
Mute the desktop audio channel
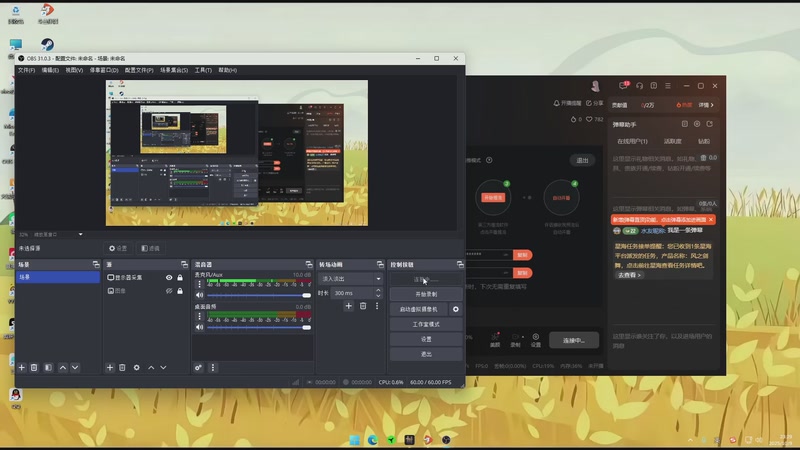(199, 327)
